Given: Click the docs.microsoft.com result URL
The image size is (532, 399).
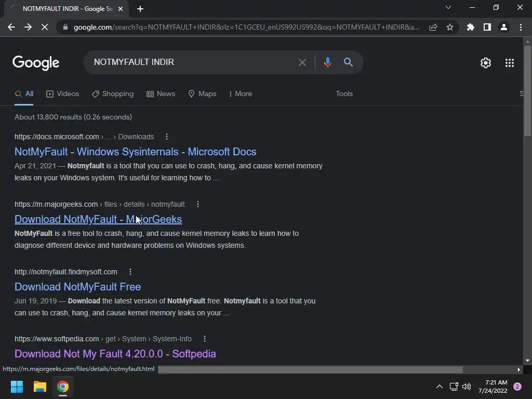Looking at the screenshot, I should click(x=84, y=137).
